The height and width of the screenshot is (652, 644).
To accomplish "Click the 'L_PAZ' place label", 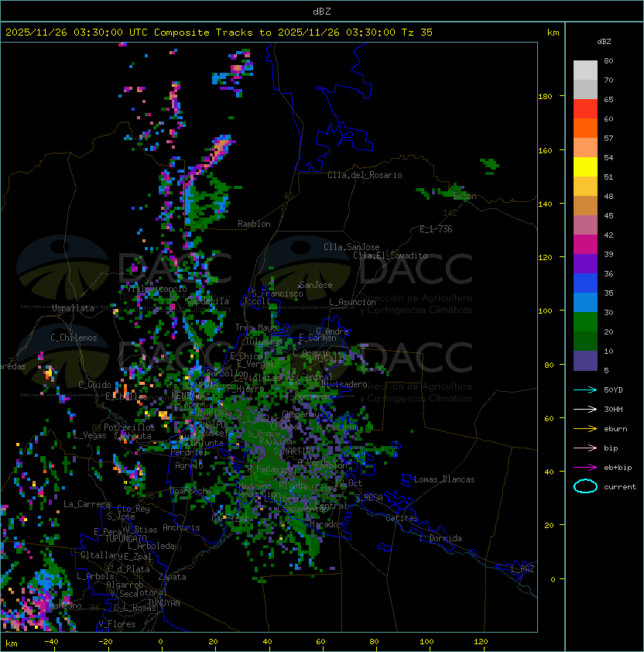I will (522, 569).
